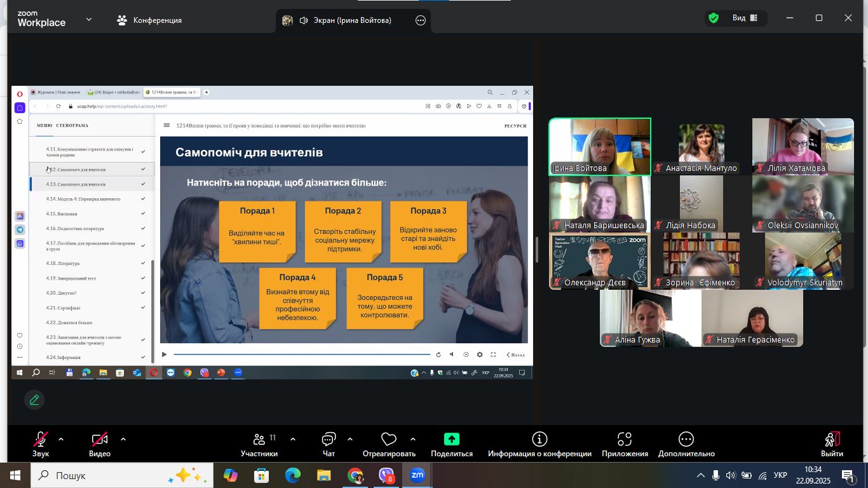Select Наталія Герасіменко video thumbnail
The image size is (868, 488).
(752, 318)
